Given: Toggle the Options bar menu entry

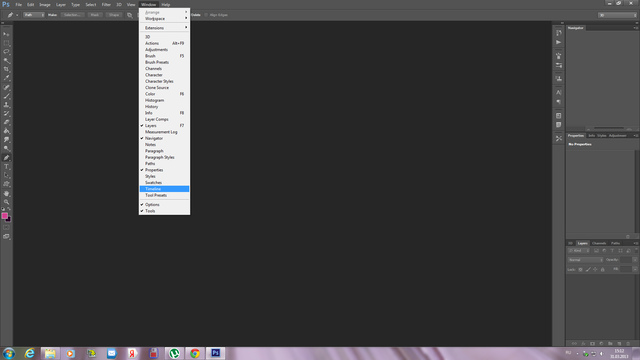Looking at the screenshot, I should [x=164, y=204].
